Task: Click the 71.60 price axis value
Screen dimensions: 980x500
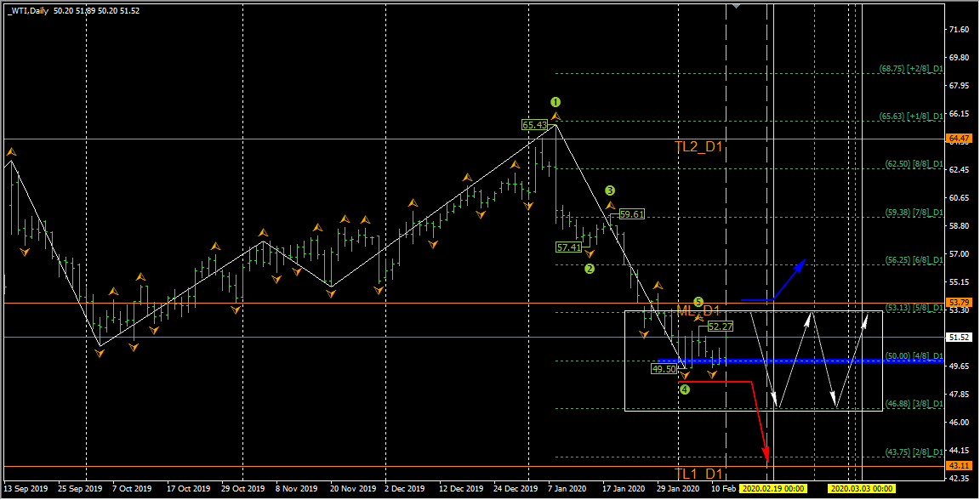Action: coord(959,30)
